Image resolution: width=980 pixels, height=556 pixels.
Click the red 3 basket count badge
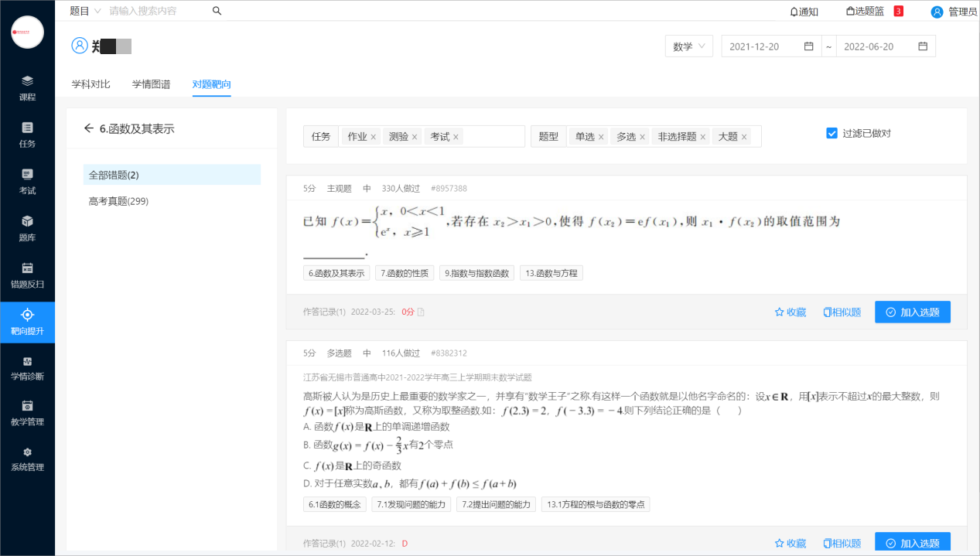(x=898, y=11)
